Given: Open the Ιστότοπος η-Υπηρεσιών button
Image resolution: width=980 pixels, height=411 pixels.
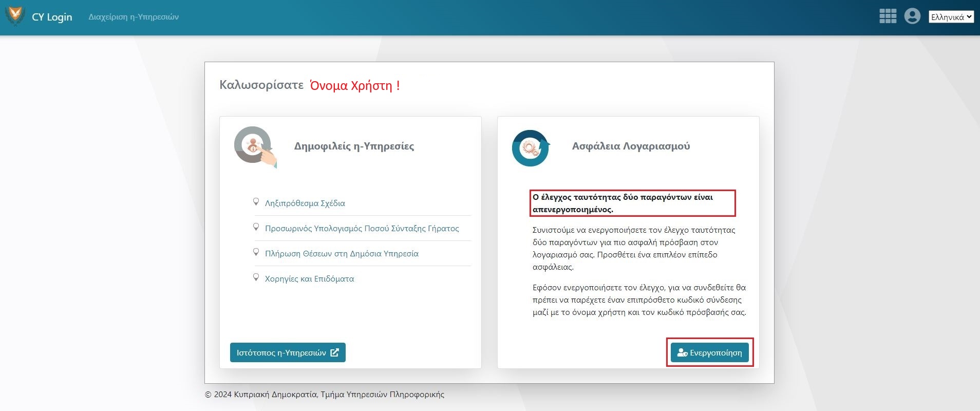Looking at the screenshot, I should (287, 352).
